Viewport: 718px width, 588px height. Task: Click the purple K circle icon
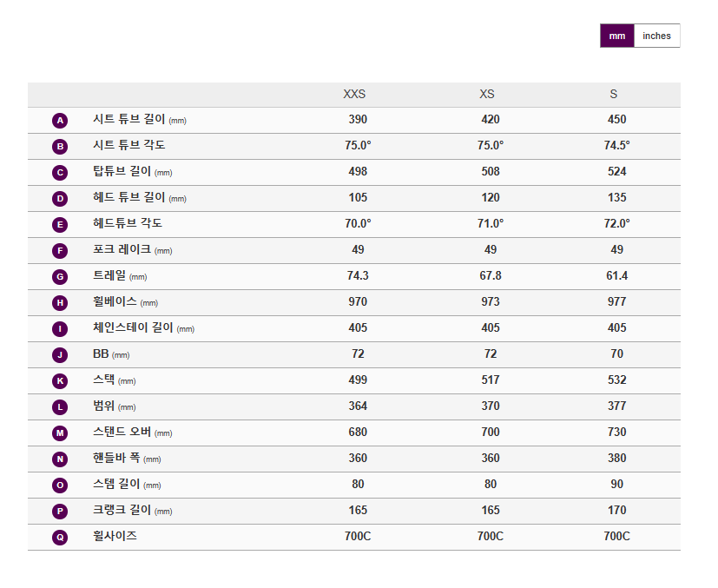point(60,381)
